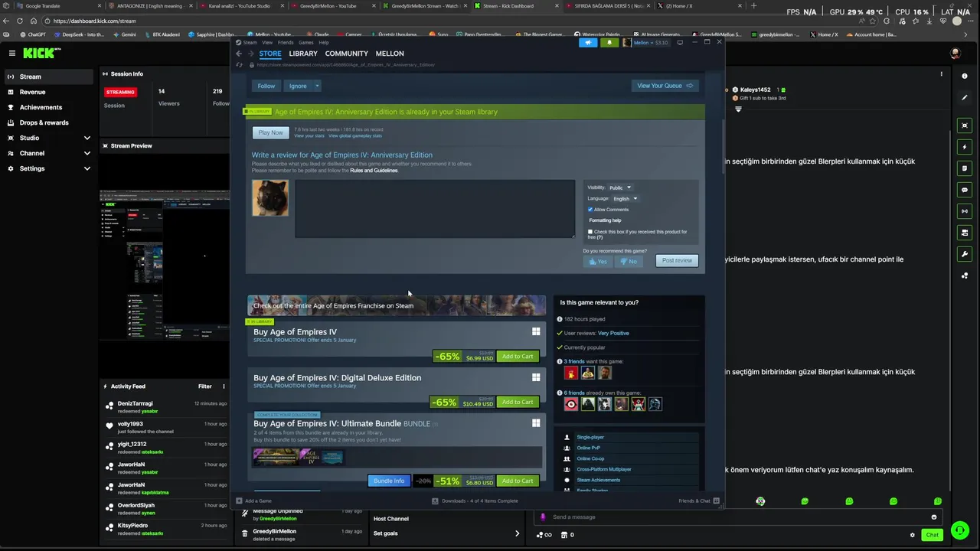Open Activity Feed Filter
The image size is (980, 551).
205,386
